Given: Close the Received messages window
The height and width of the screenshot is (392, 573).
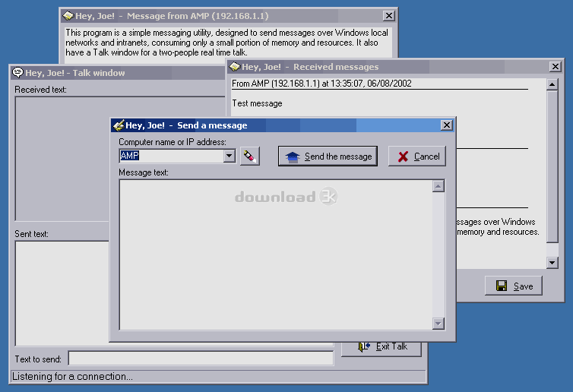Looking at the screenshot, I should point(556,67).
